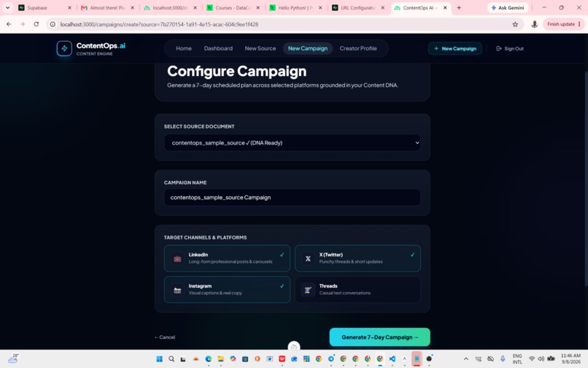Go to Home in the navigation
588x368 pixels.
tap(184, 48)
